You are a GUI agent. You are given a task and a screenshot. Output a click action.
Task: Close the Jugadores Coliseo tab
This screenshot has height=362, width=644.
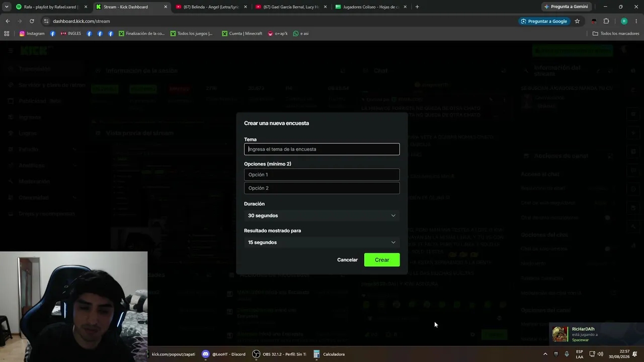[405, 7]
